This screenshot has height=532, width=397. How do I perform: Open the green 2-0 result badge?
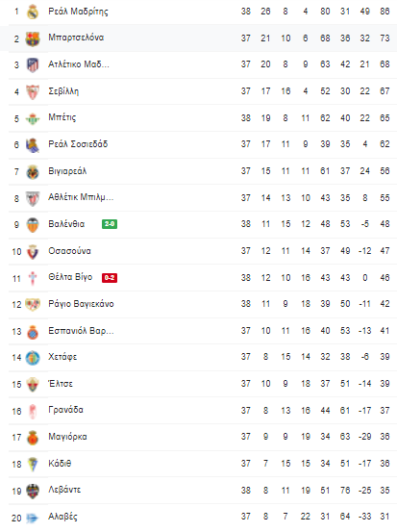(110, 224)
